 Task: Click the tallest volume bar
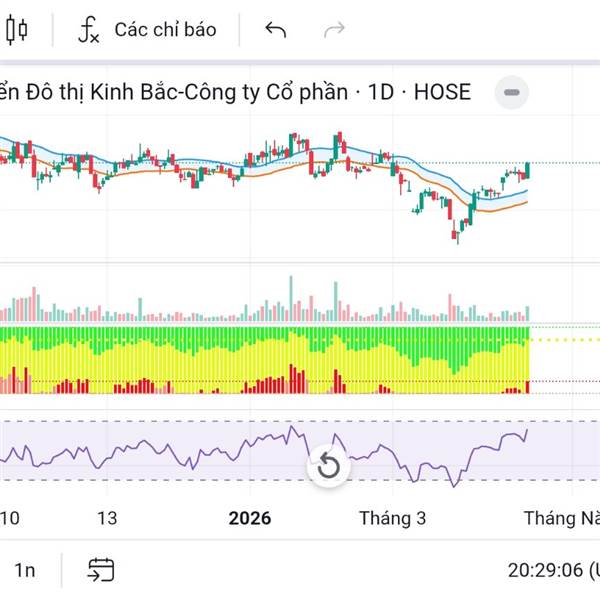click(291, 298)
